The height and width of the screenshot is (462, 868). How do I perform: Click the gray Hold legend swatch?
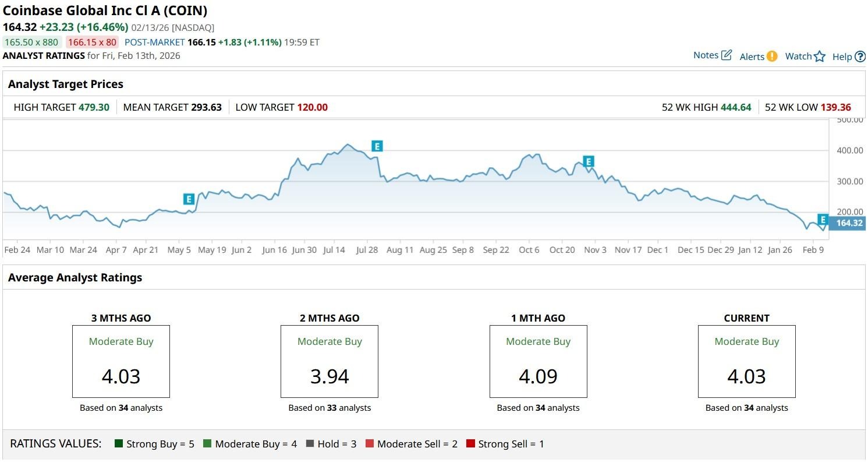pos(310,444)
